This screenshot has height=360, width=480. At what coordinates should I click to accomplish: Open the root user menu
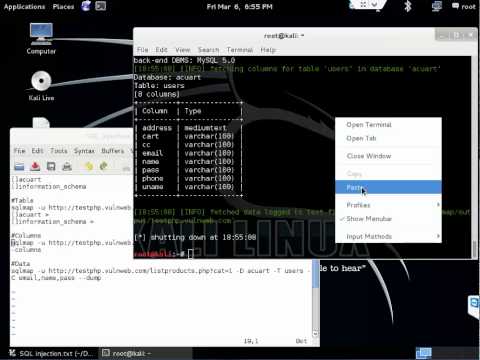point(464,6)
